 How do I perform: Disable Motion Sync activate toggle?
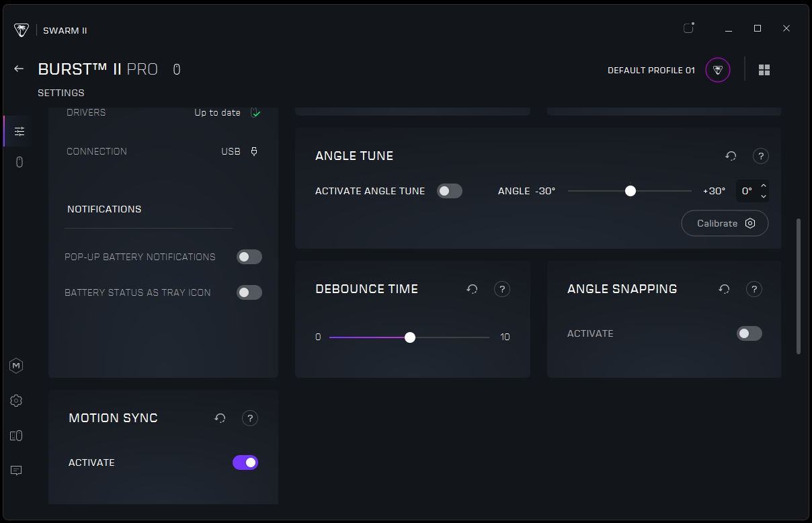coord(245,462)
